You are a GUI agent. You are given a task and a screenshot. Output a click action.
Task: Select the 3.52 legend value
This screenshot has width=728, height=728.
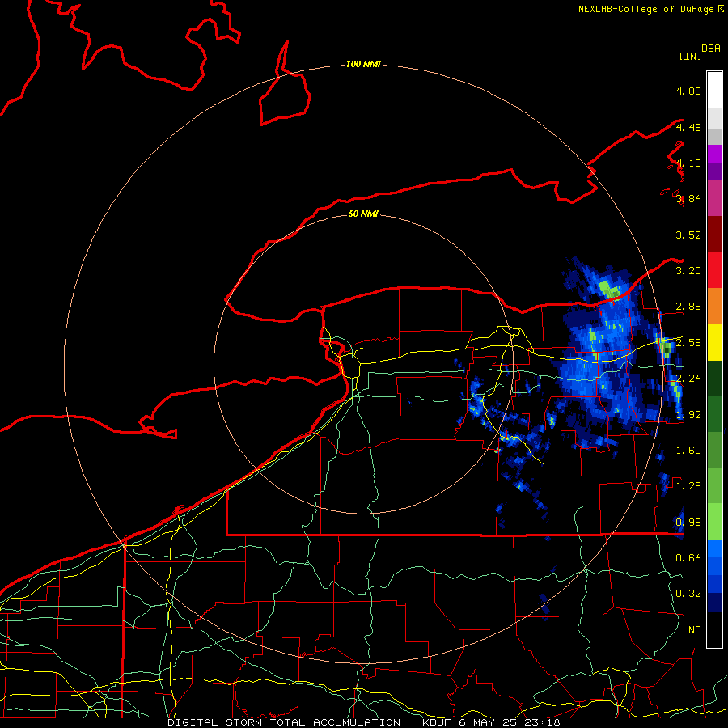click(688, 235)
